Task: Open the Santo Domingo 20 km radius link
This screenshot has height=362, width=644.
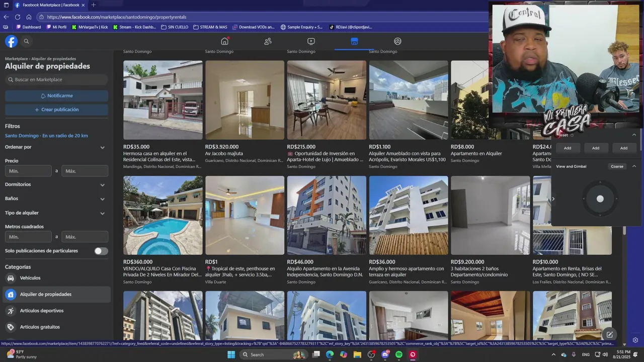Action: tap(46, 136)
